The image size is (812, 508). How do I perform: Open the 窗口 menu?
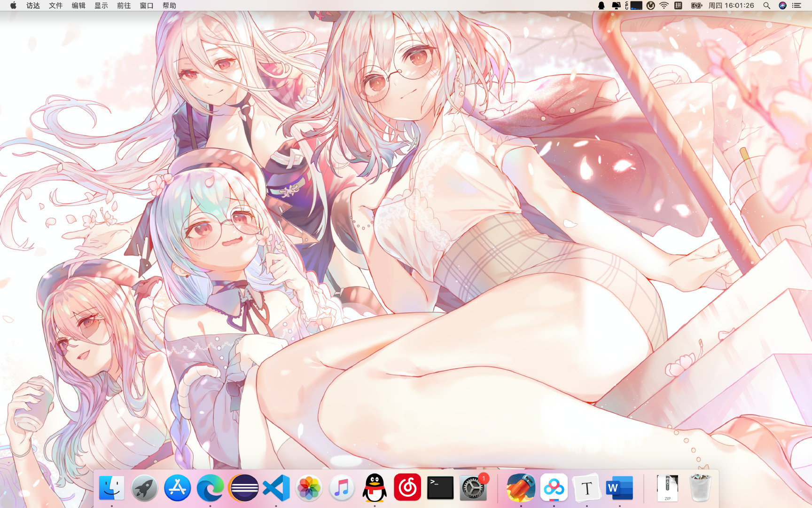[147, 6]
